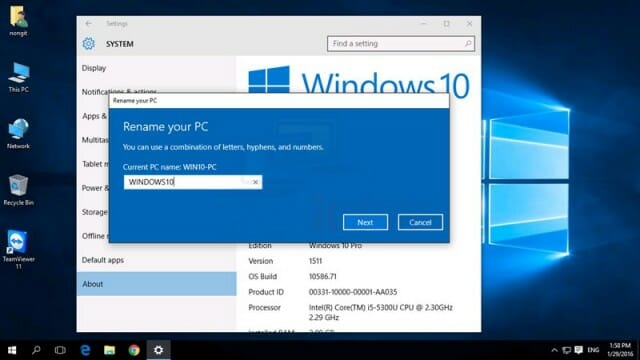Open the Multitasking settings page
The width and height of the screenshot is (640, 360).
click(x=95, y=140)
